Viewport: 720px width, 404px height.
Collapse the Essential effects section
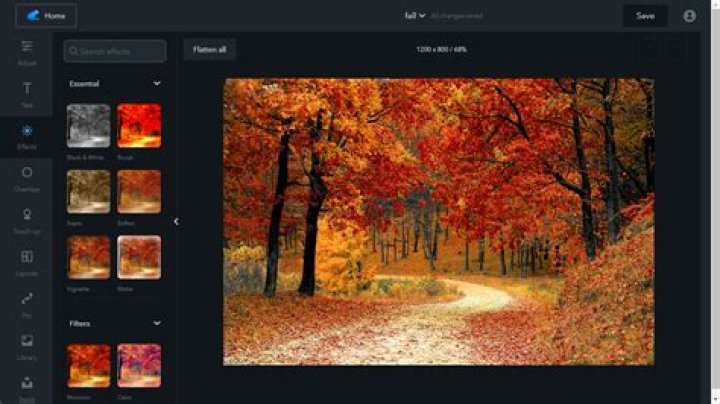point(157,84)
